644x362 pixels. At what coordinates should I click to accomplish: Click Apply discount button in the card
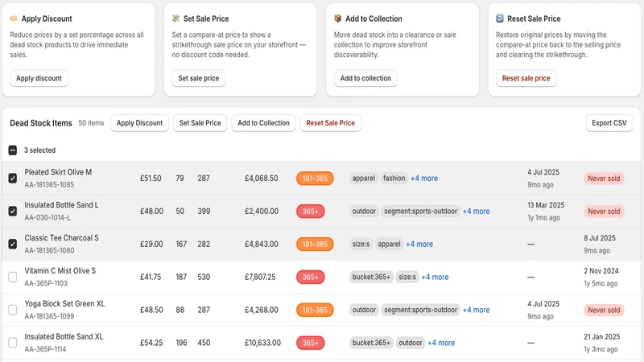(39, 78)
